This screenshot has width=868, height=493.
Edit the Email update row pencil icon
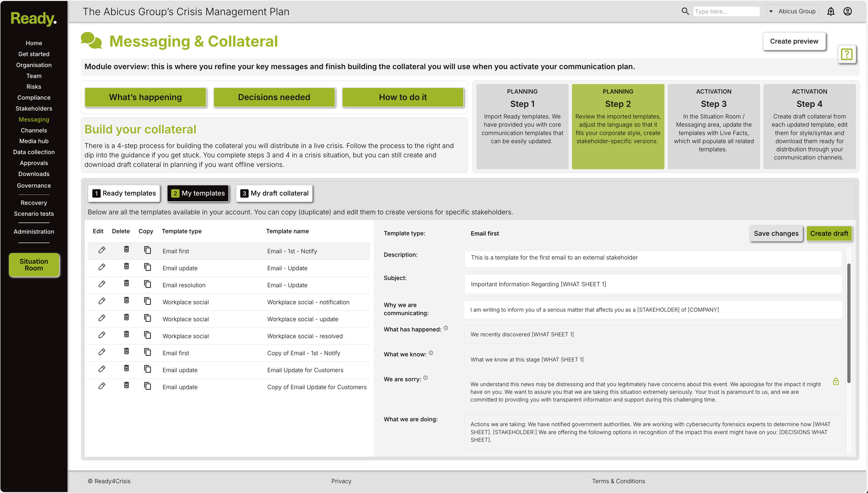(x=102, y=267)
